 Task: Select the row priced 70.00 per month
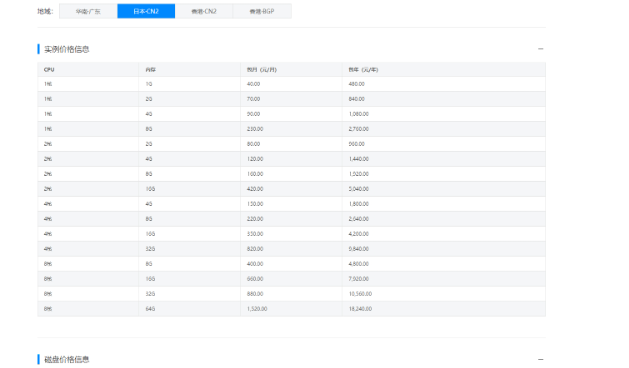(x=291, y=99)
